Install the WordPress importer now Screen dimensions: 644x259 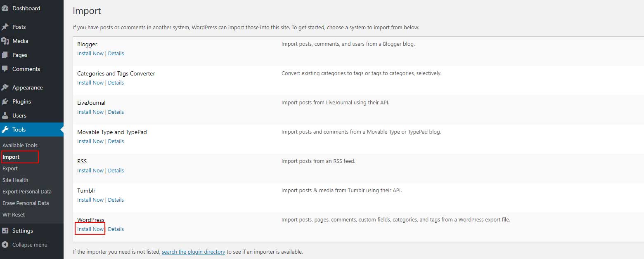[x=90, y=229]
